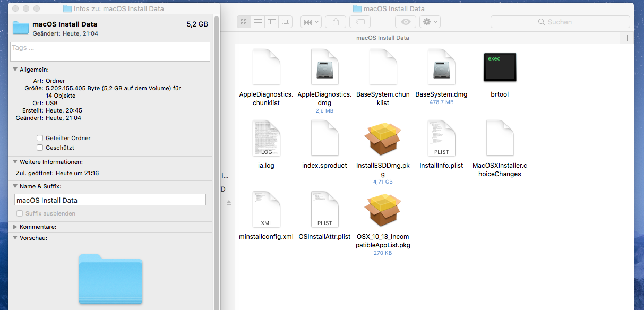Click the InstallInfo.plist name label
The height and width of the screenshot is (310, 644).
coord(441,166)
